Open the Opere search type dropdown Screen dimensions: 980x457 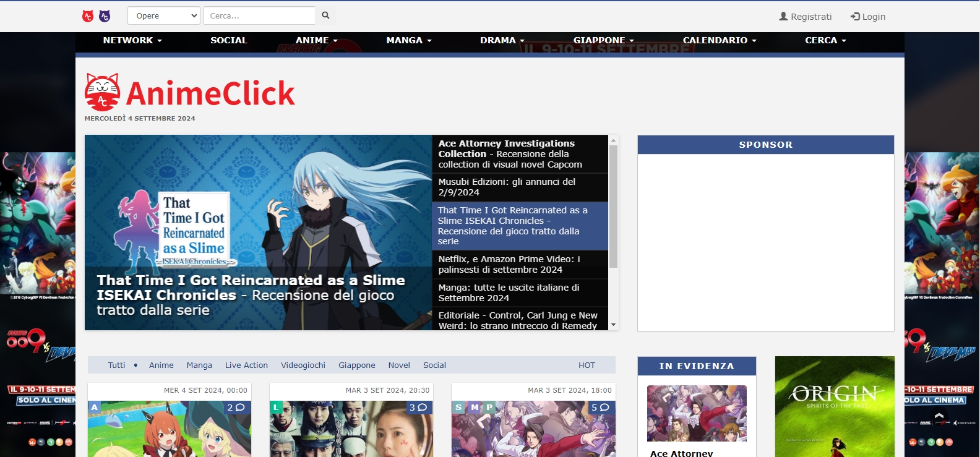(164, 15)
